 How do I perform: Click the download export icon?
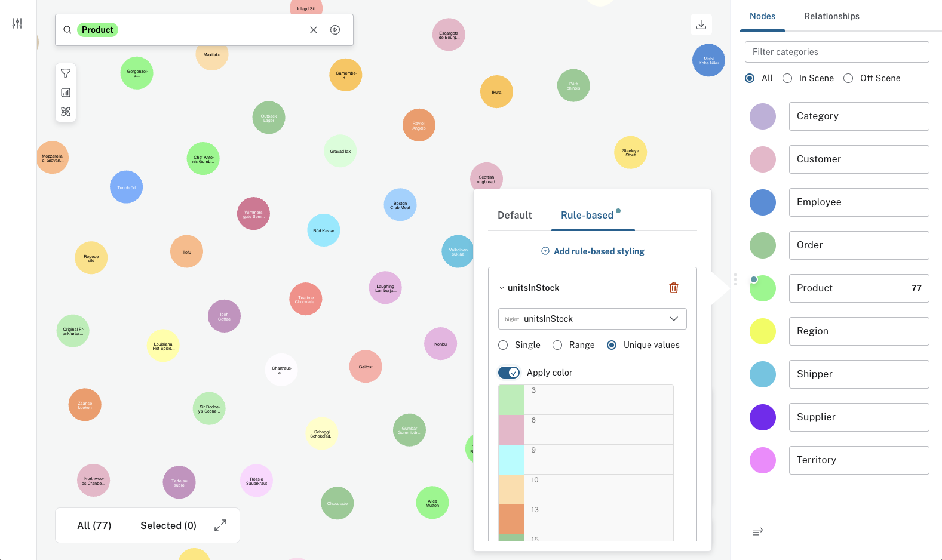(701, 24)
